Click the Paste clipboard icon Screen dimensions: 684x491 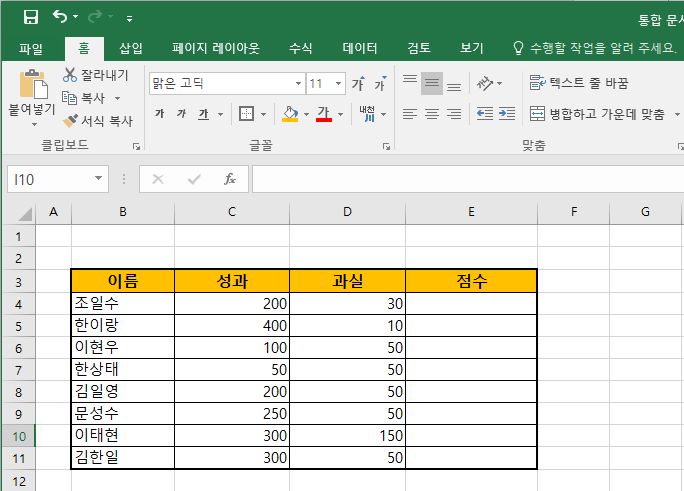[x=33, y=84]
